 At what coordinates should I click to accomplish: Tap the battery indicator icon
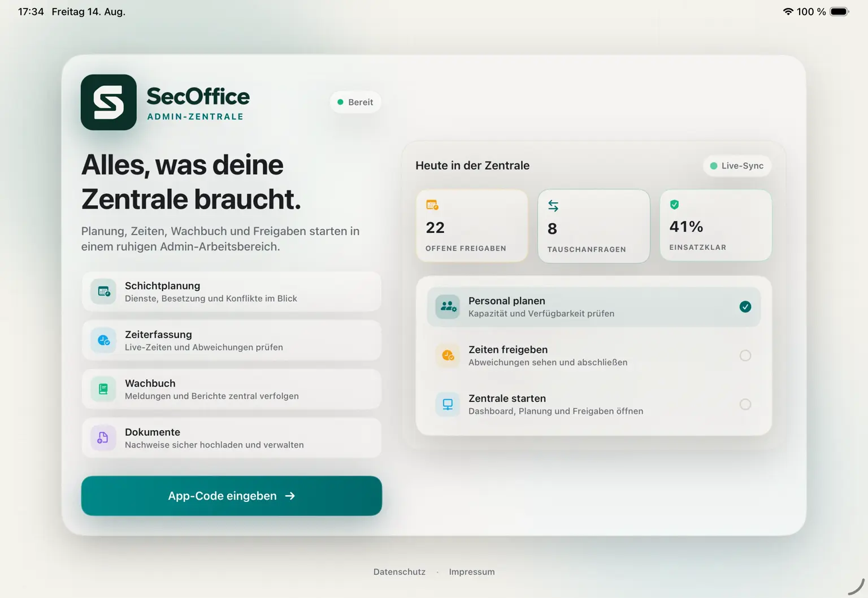pos(839,11)
